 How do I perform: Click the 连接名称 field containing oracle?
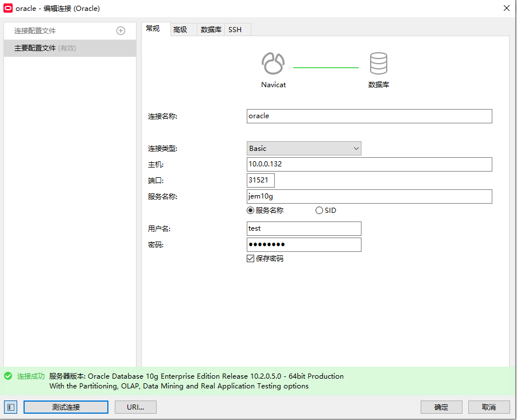(370, 116)
